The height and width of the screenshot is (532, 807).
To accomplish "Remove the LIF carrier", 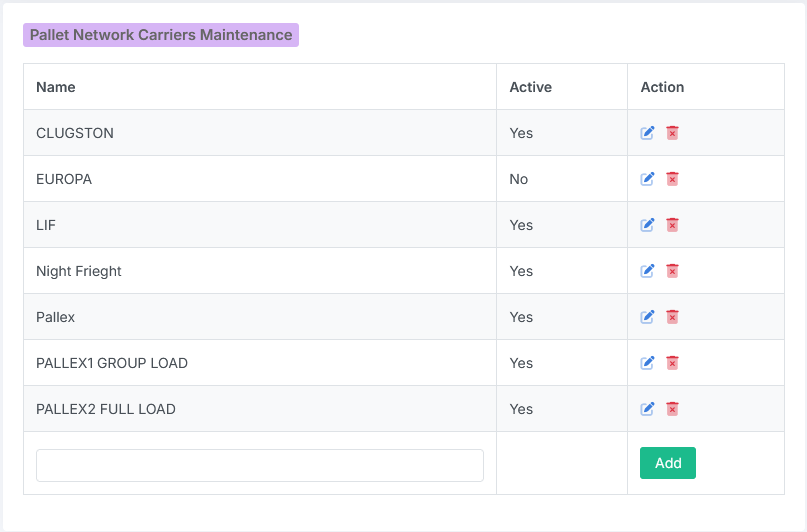I will point(672,225).
